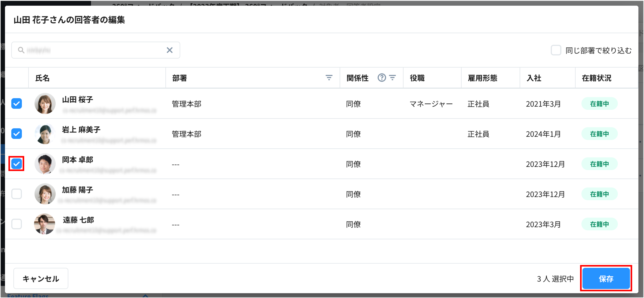644x298 pixels.
Task: Click the 保存 button
Action: pyautogui.click(x=606, y=278)
